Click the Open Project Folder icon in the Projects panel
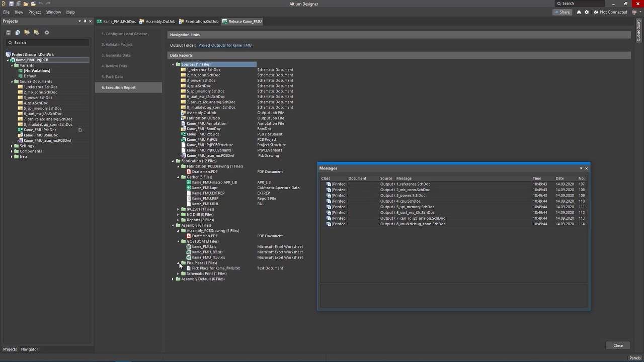This screenshot has height=362, width=644. pos(27,32)
